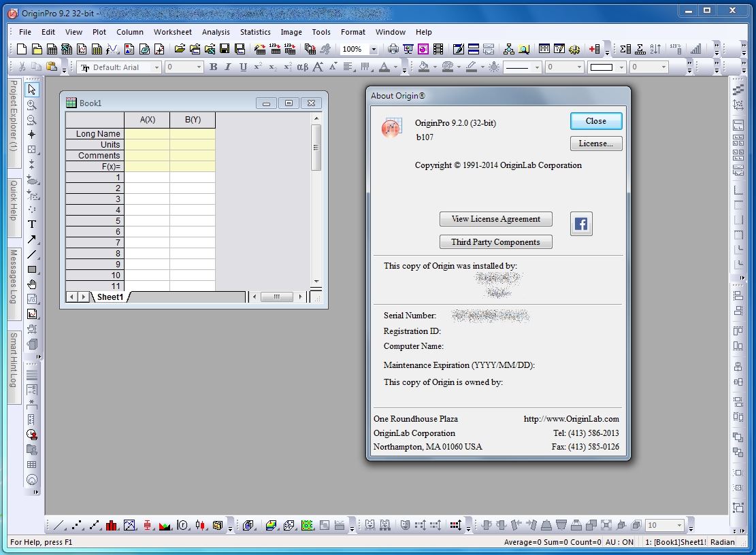
Task: Open the Analysis menu
Action: click(x=216, y=32)
